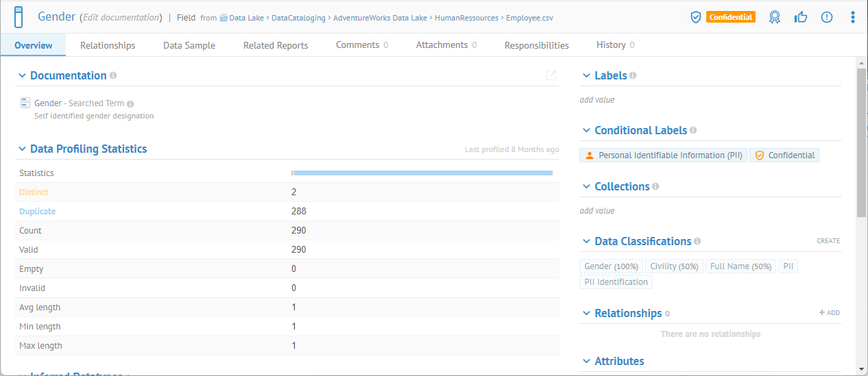Click the alert exclamation circle icon
This screenshot has height=376, width=868.
click(827, 17)
